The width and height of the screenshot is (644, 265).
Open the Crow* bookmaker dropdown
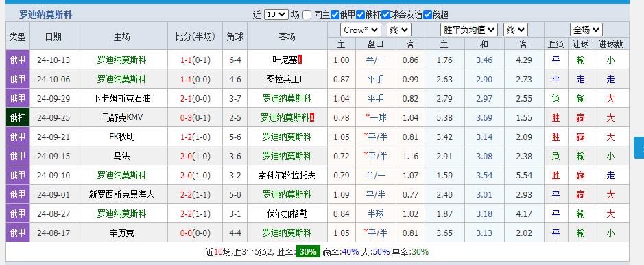pyautogui.click(x=361, y=30)
